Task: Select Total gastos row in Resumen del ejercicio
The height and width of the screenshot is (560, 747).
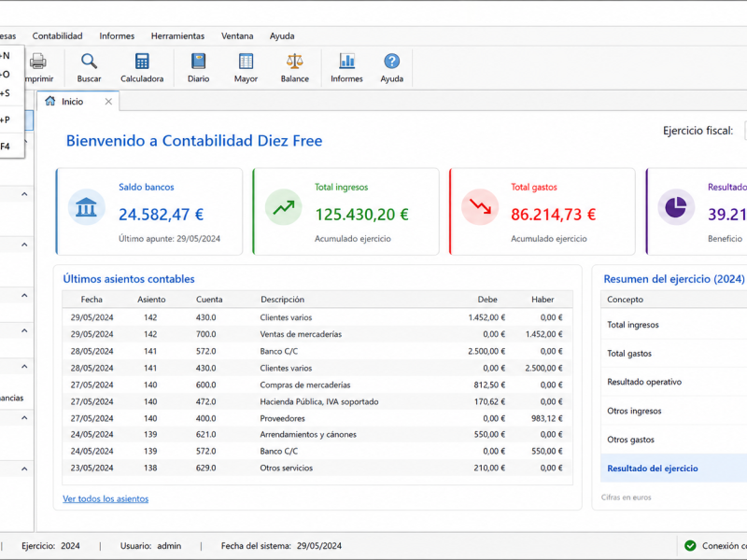Action: [674, 354]
